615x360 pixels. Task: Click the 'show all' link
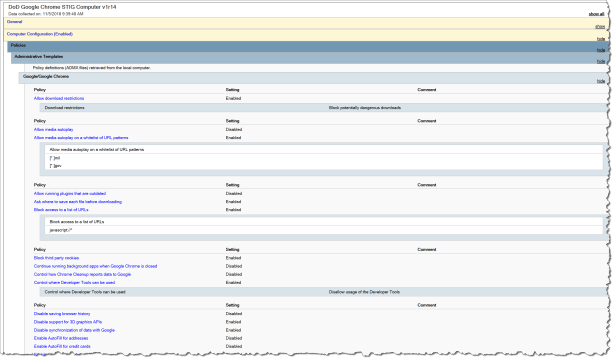(x=596, y=14)
